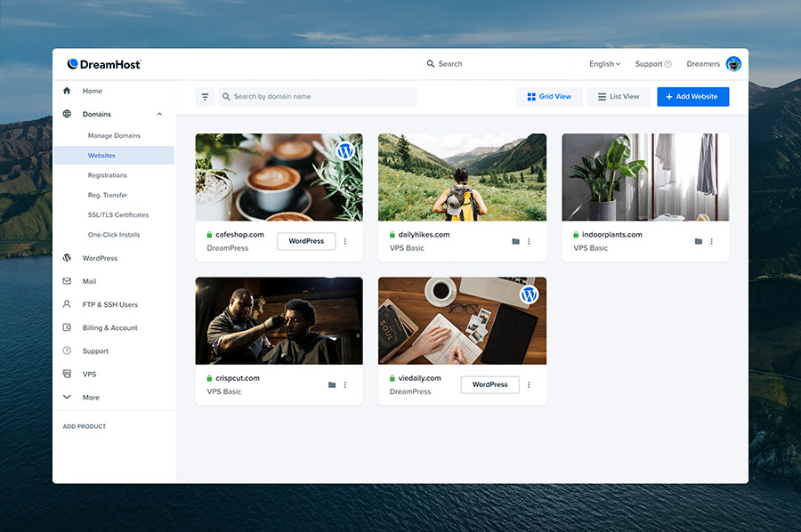The height and width of the screenshot is (532, 801).
Task: Collapse the Domains sidebar section
Action: tap(159, 114)
